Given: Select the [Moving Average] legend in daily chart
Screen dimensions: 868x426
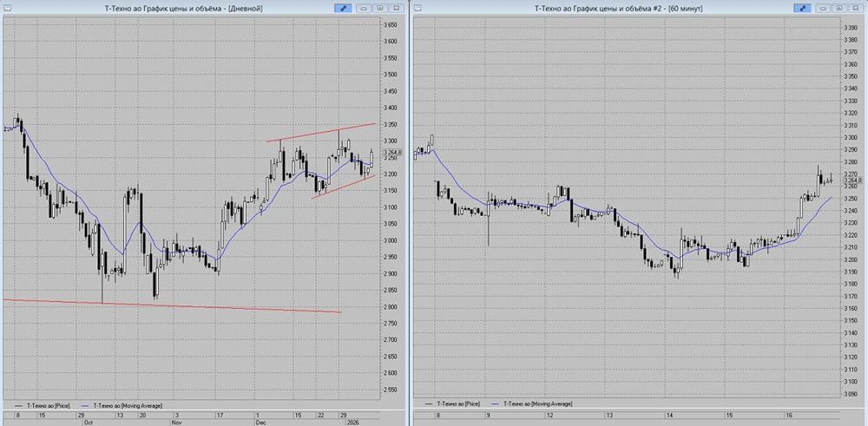Looking at the screenshot, I should 122,405.
